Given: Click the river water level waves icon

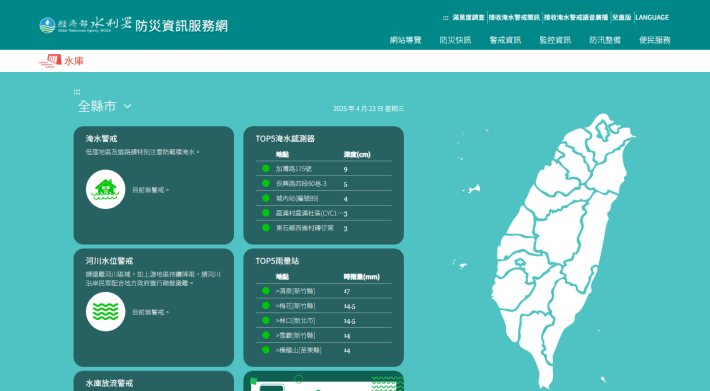Looking at the screenshot, I should pyautogui.click(x=106, y=311).
